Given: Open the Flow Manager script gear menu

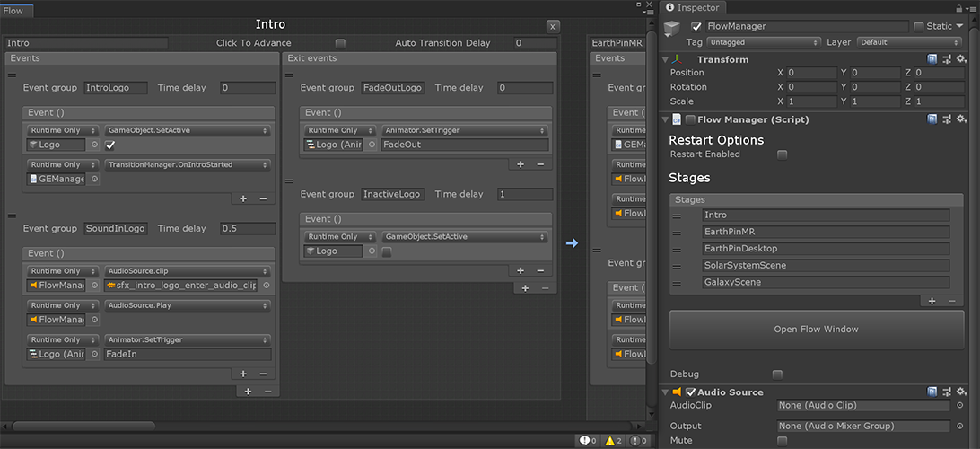Looking at the screenshot, I should tap(961, 119).
